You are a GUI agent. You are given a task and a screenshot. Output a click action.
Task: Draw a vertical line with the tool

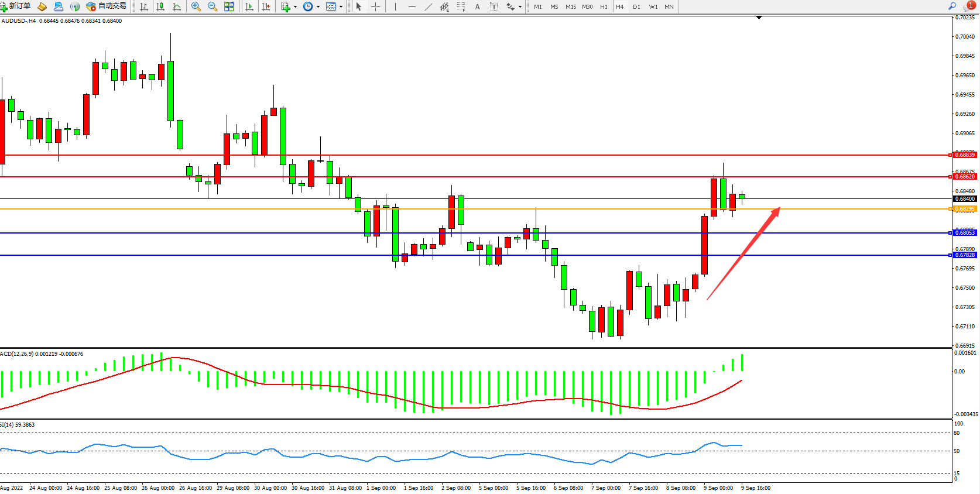point(395,6)
